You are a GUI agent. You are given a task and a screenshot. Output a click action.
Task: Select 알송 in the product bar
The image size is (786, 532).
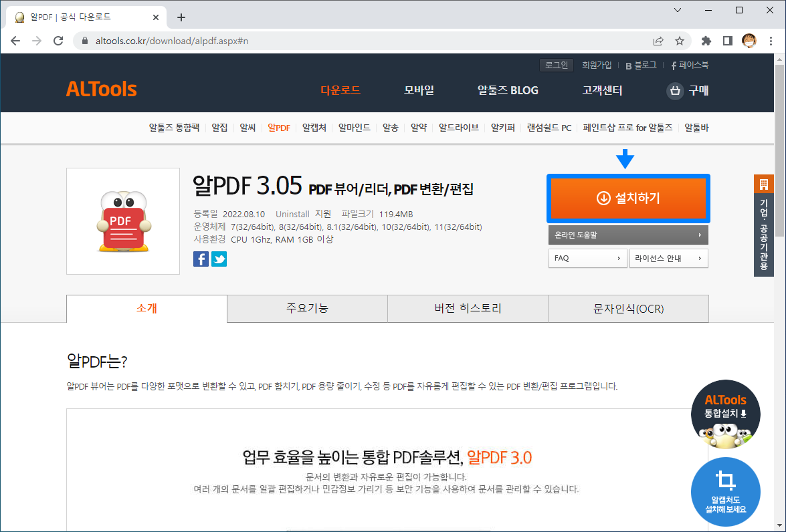pos(391,128)
